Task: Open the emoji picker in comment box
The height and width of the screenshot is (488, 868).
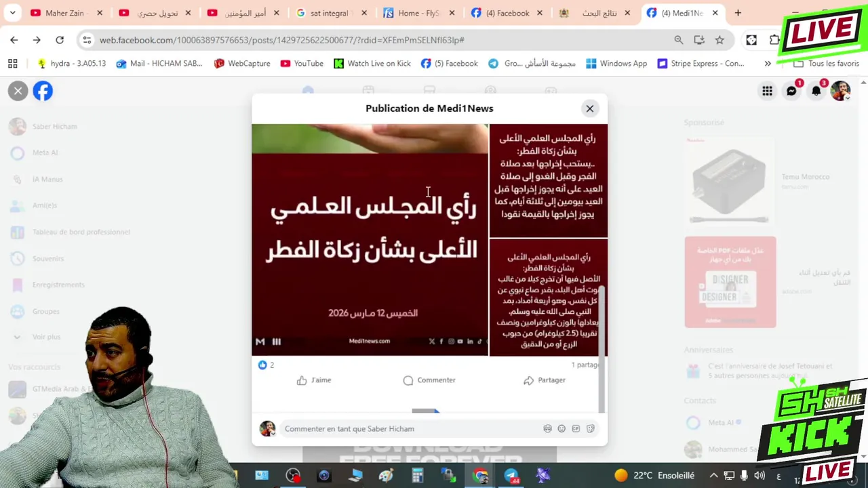Action: (561, 429)
